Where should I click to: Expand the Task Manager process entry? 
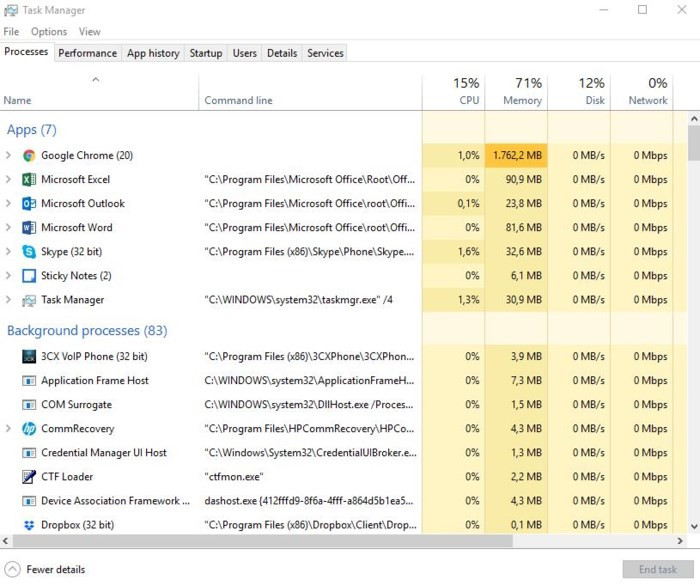9,300
